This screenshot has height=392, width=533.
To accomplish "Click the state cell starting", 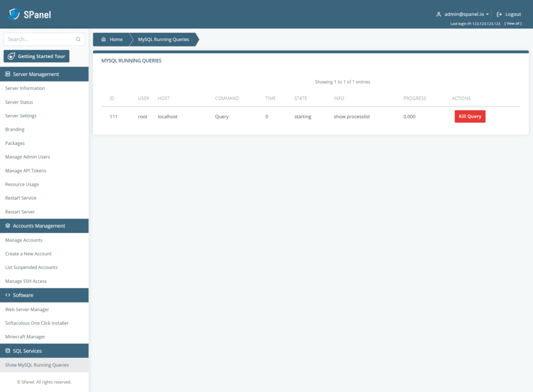I will [x=302, y=116].
